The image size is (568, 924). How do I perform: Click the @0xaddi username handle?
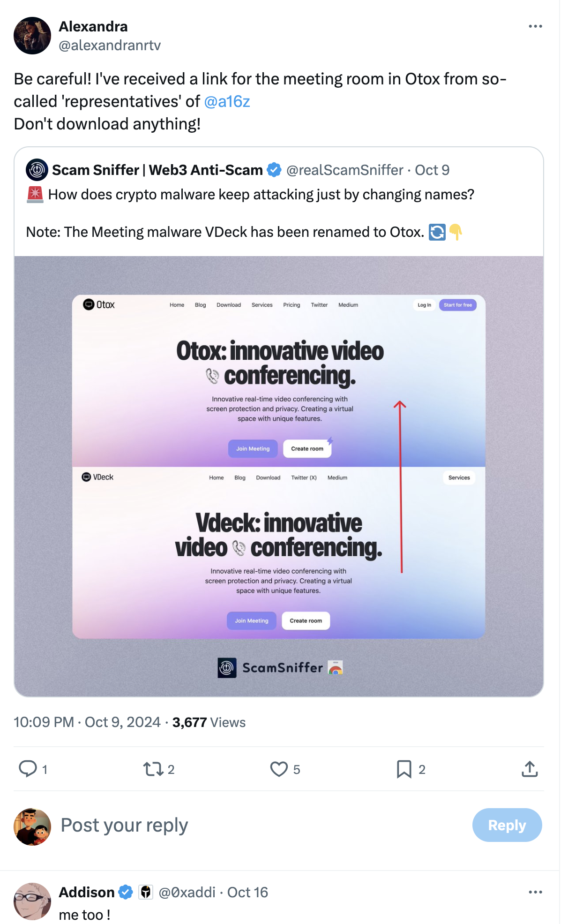(187, 892)
